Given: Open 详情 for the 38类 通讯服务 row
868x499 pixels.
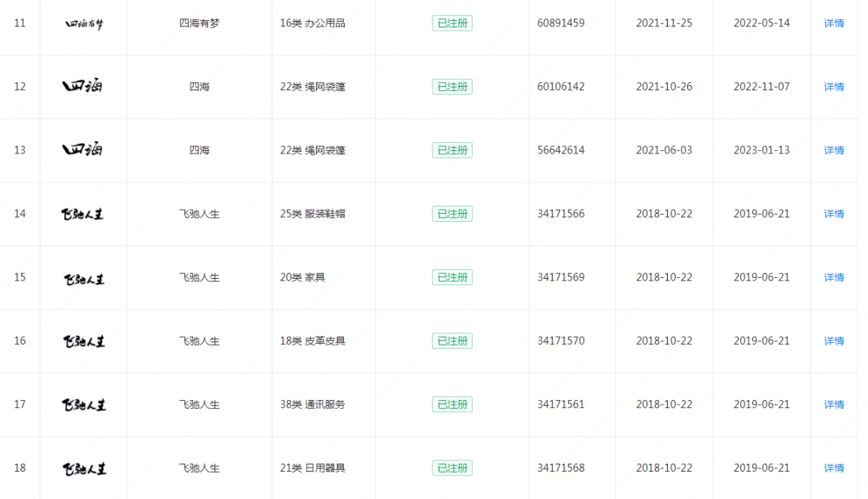Looking at the screenshot, I should click(833, 404).
